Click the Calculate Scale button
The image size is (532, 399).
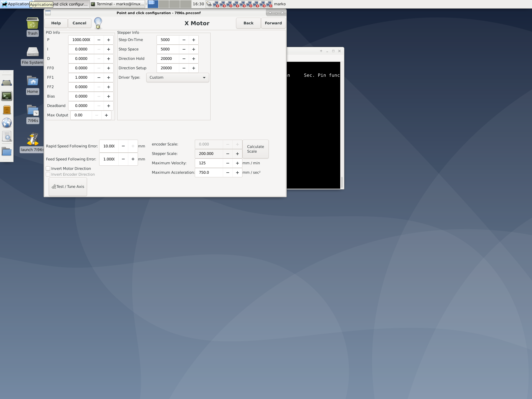click(x=255, y=149)
